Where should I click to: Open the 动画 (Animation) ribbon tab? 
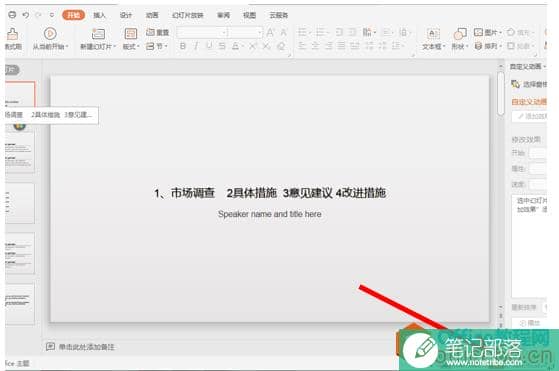coord(152,15)
